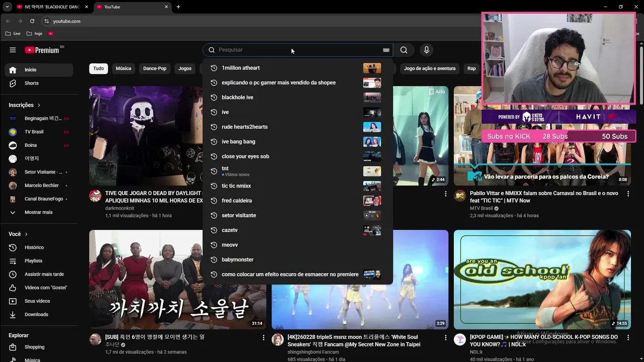Choose suggestion "ive bang bang"
The image size is (644, 362).
[x=297, y=142]
